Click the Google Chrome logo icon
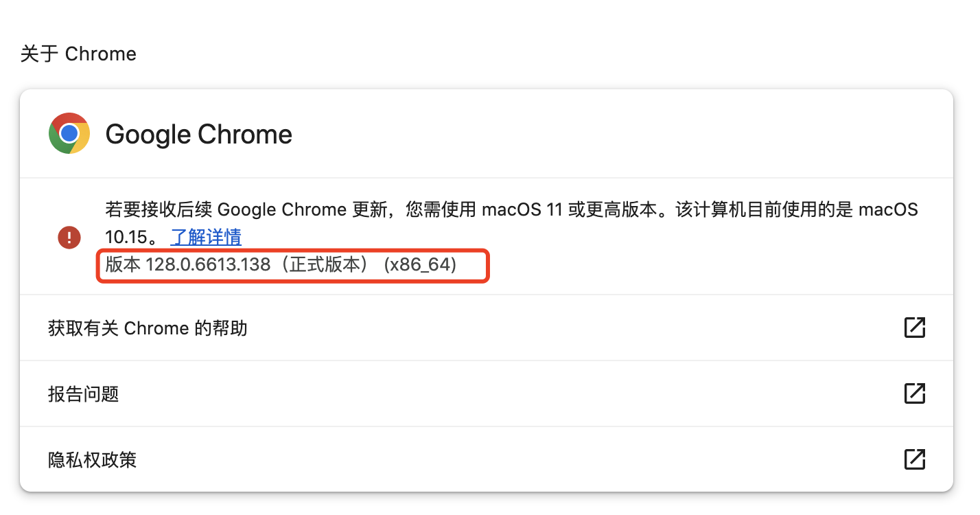Viewport: 980px width, 515px height. pos(69,133)
